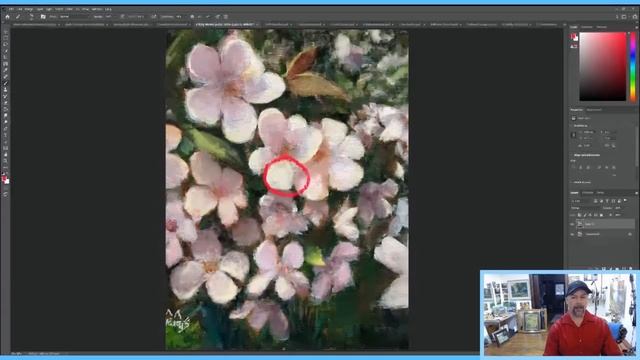The height and width of the screenshot is (360, 640).
Task: Toggle airbrush build-up effects
Action: [153, 17]
